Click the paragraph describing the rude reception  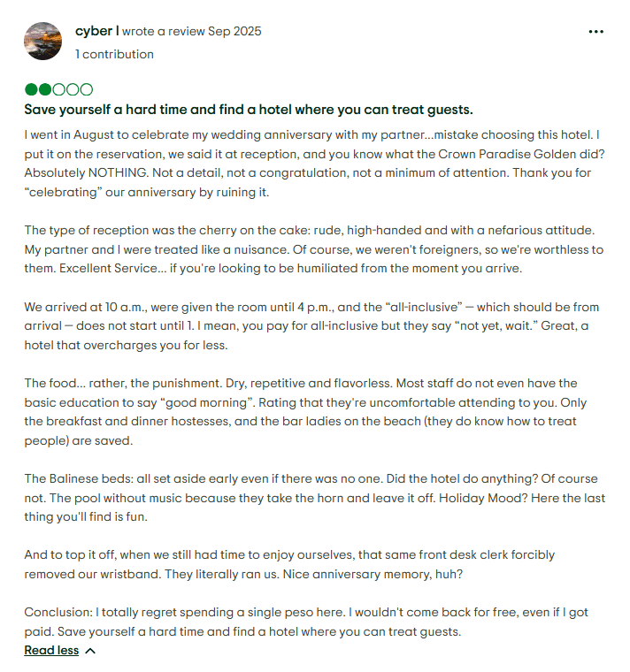pyautogui.click(x=314, y=249)
